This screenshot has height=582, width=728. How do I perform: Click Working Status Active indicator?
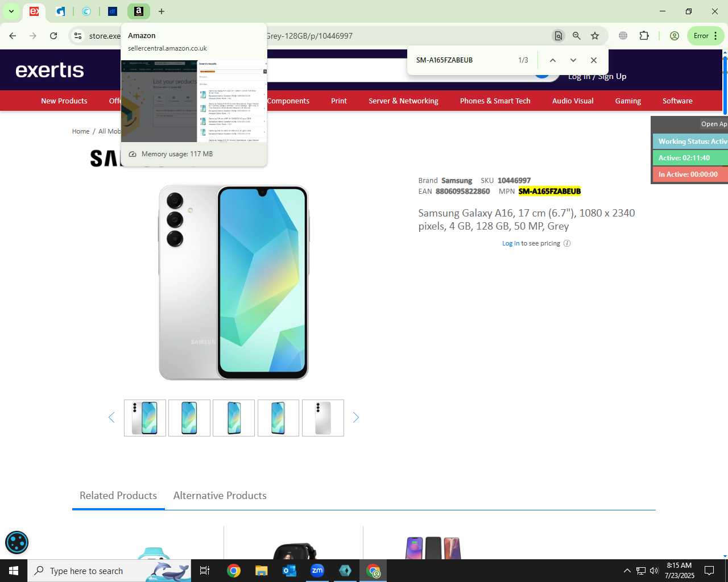[690, 142]
